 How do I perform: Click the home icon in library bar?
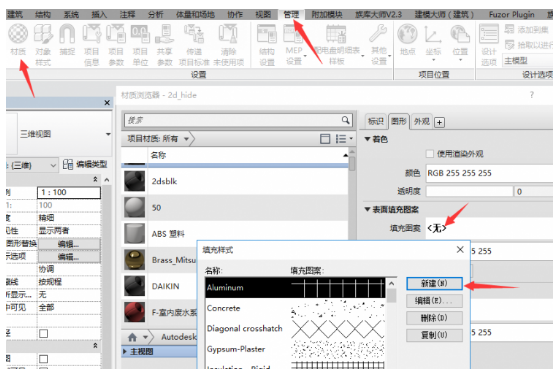coord(132,337)
